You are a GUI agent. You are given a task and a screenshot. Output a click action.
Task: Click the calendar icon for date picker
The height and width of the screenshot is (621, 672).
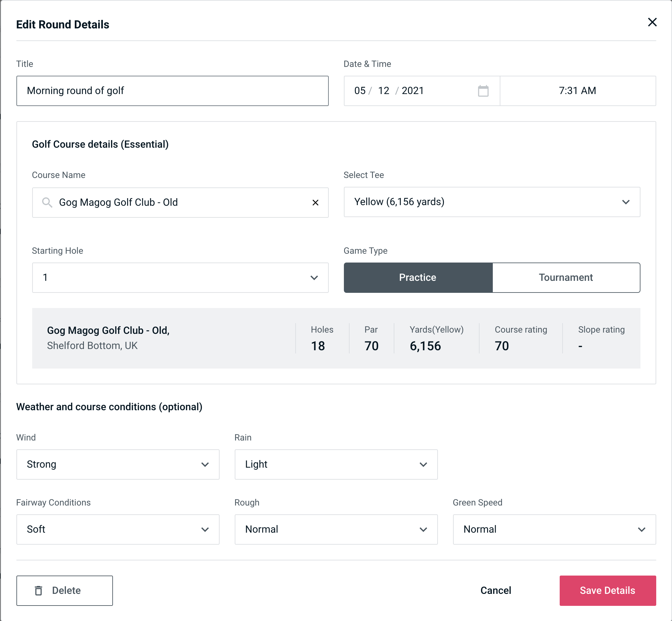483,91
